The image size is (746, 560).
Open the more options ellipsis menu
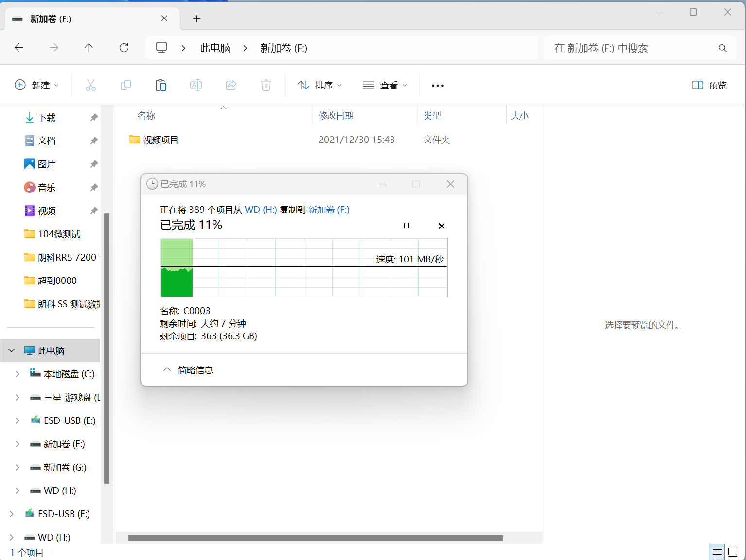click(x=437, y=86)
